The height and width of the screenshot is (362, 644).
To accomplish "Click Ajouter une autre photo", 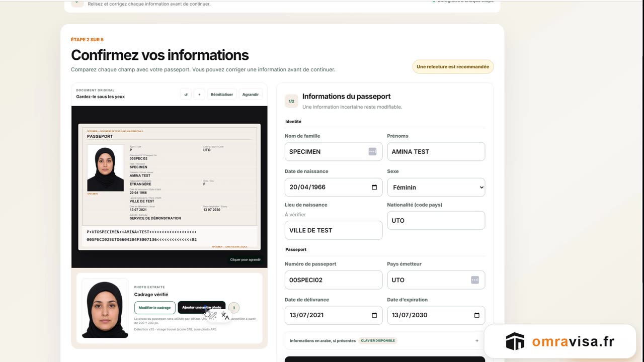I will (x=202, y=307).
